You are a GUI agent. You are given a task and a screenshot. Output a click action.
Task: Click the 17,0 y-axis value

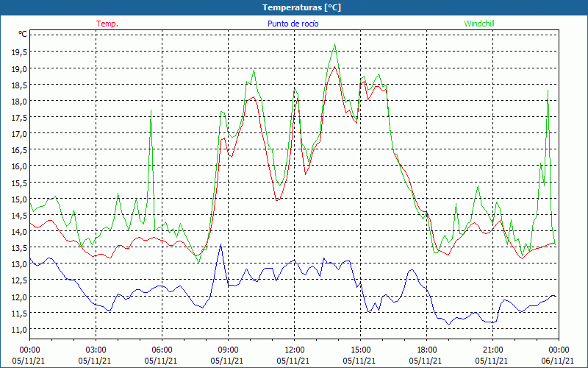pyautogui.click(x=20, y=134)
